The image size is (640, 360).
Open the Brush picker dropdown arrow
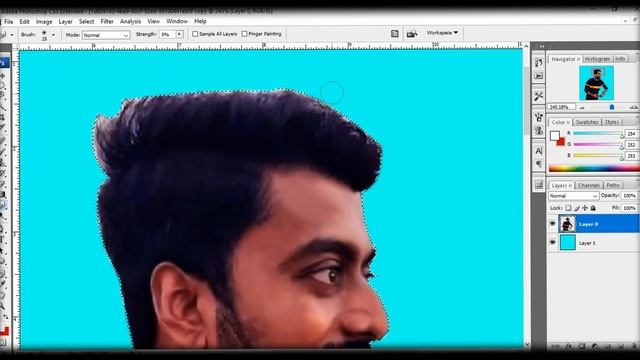click(53, 35)
